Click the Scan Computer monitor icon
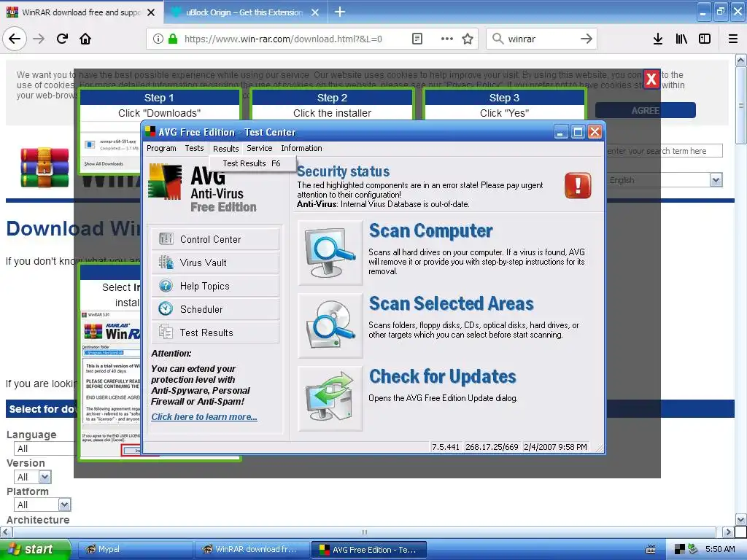 coord(330,253)
